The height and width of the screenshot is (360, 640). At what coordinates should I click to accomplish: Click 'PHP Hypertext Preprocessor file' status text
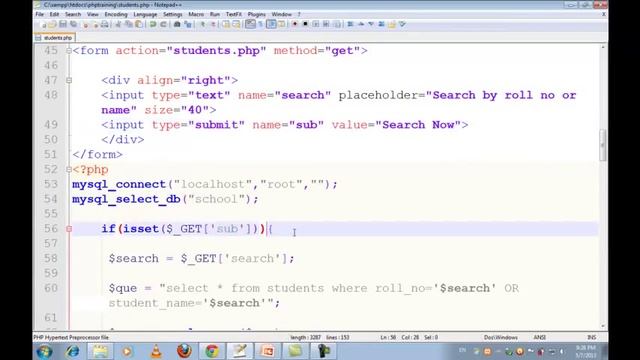(x=71, y=338)
